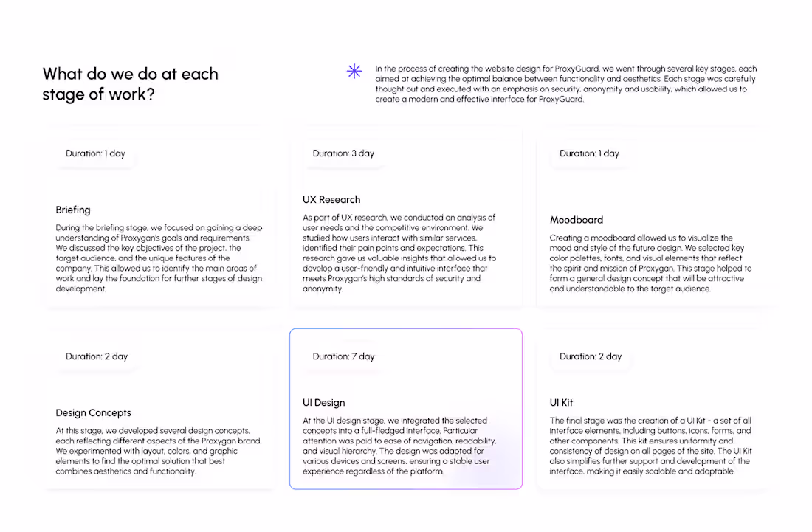Select the Design Concepts card title
Viewport: 812px width, 532px height.
coord(94,412)
